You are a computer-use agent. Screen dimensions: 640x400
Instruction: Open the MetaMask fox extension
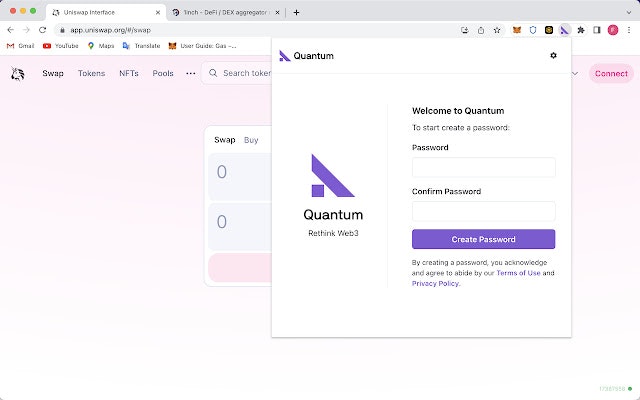coord(517,30)
